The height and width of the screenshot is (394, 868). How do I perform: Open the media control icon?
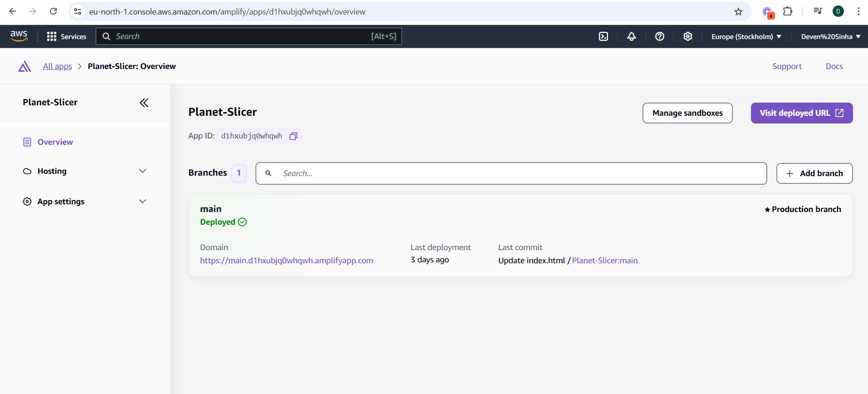pos(818,11)
